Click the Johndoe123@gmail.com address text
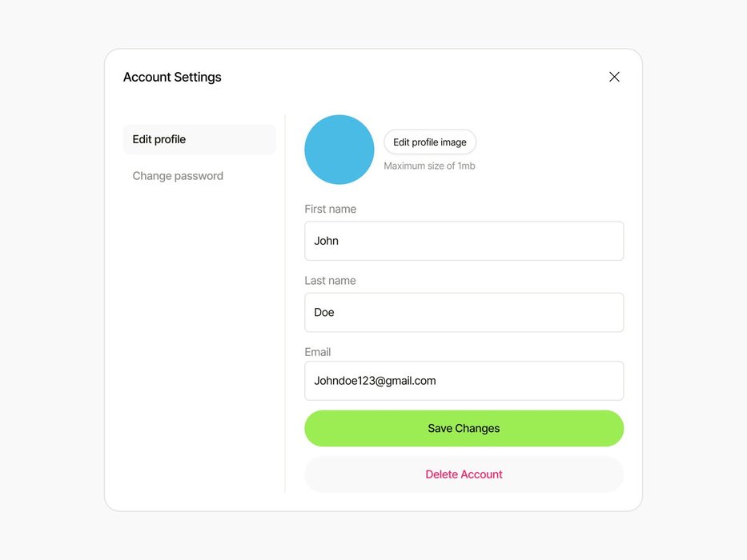Screen dimensions: 747x560 coord(375,381)
